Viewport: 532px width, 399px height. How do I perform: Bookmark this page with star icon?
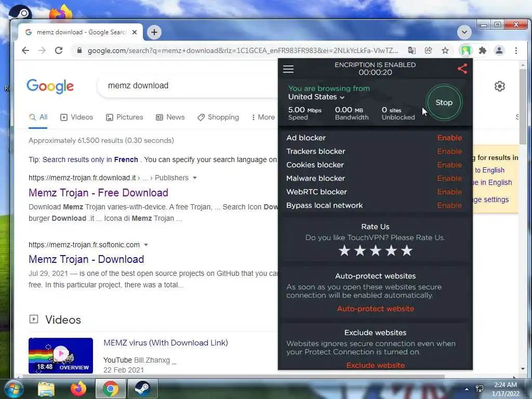point(445,50)
